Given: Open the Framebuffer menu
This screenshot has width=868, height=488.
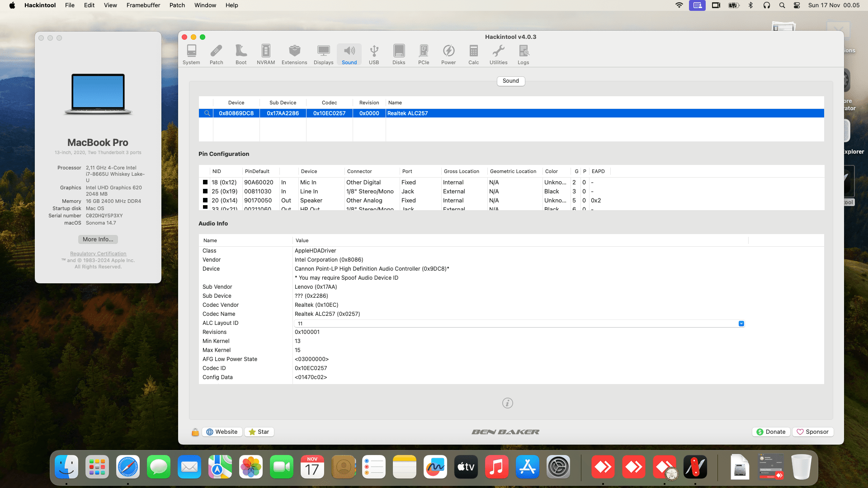Looking at the screenshot, I should [143, 5].
